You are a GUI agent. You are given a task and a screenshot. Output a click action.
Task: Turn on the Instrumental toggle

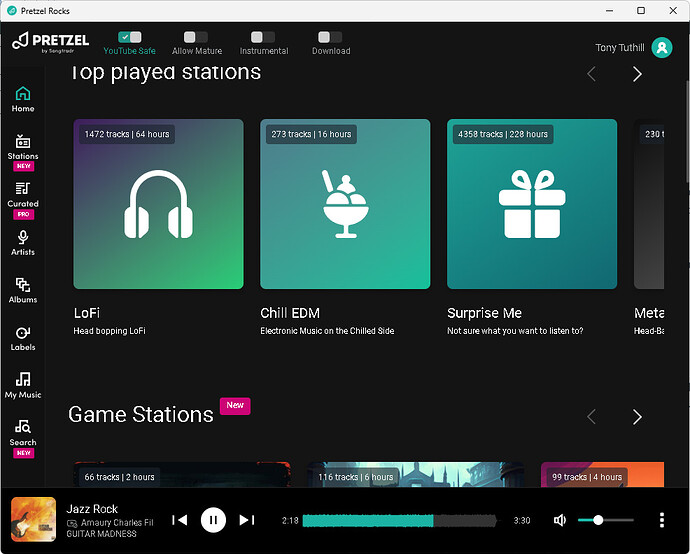263,37
